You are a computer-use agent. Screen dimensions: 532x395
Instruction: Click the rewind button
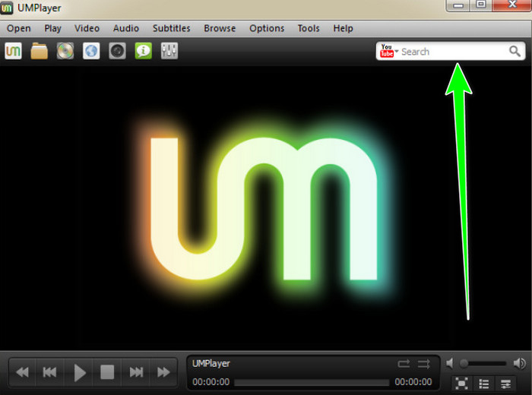[x=22, y=372]
